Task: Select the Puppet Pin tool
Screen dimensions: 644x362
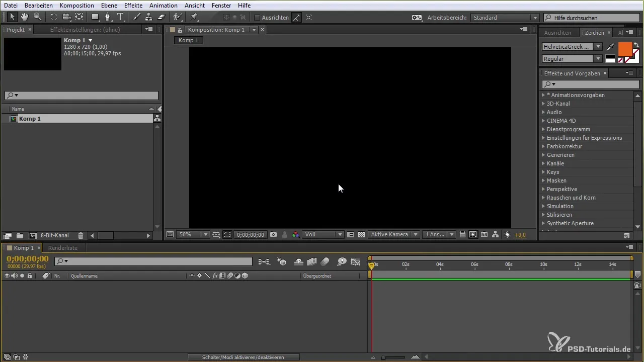Action: [194, 17]
